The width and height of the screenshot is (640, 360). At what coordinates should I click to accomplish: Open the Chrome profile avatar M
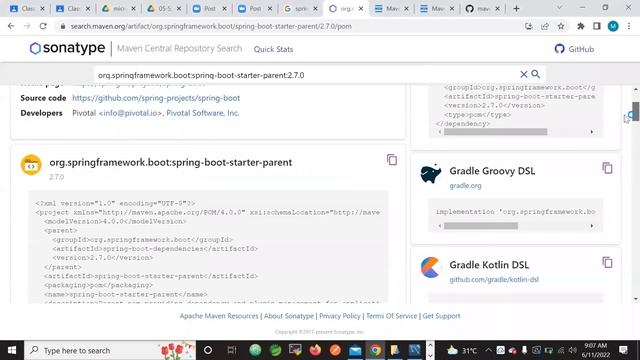pos(613,26)
